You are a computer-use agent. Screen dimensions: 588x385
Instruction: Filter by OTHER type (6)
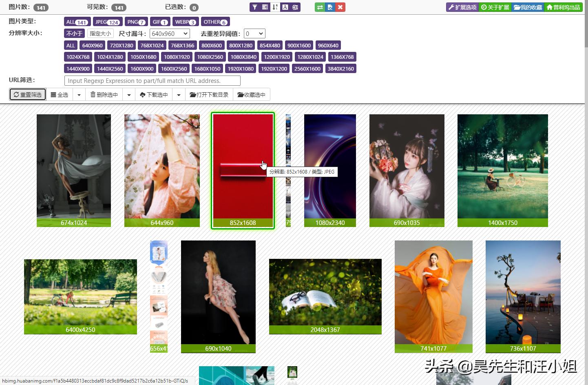[215, 22]
